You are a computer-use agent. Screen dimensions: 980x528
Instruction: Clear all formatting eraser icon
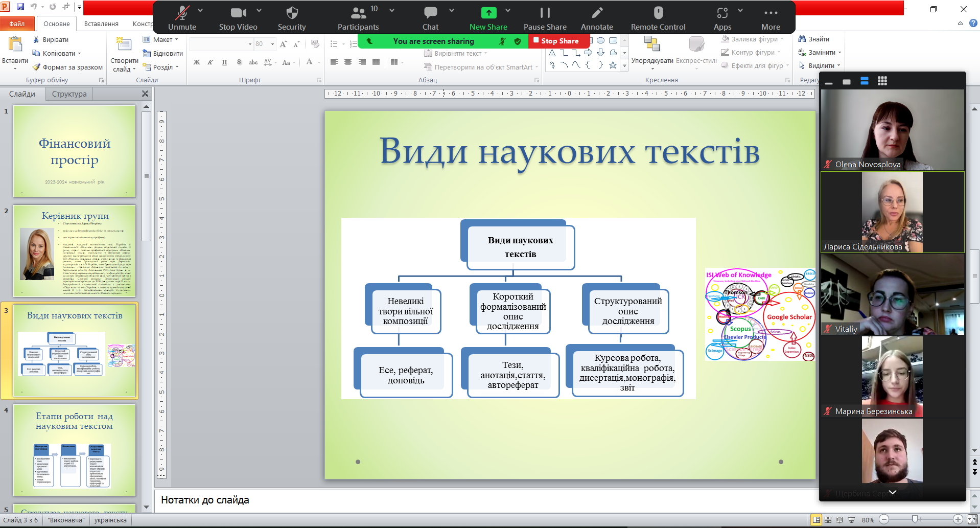tap(315, 44)
